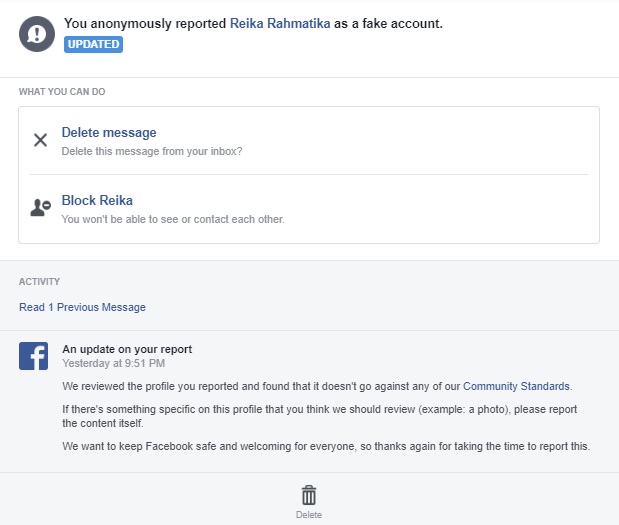
Task: Open 'An update on your report' title
Action: pos(127,349)
